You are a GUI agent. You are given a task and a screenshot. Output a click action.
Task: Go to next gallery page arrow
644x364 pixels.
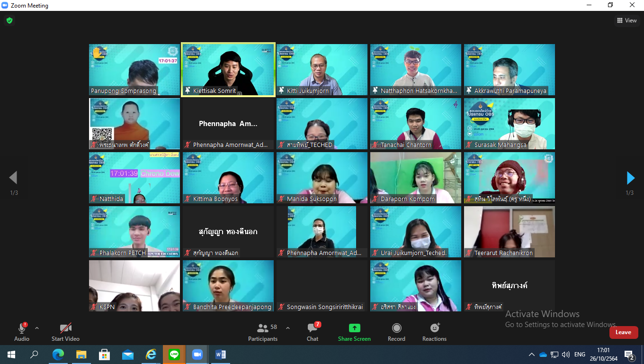[x=630, y=178]
